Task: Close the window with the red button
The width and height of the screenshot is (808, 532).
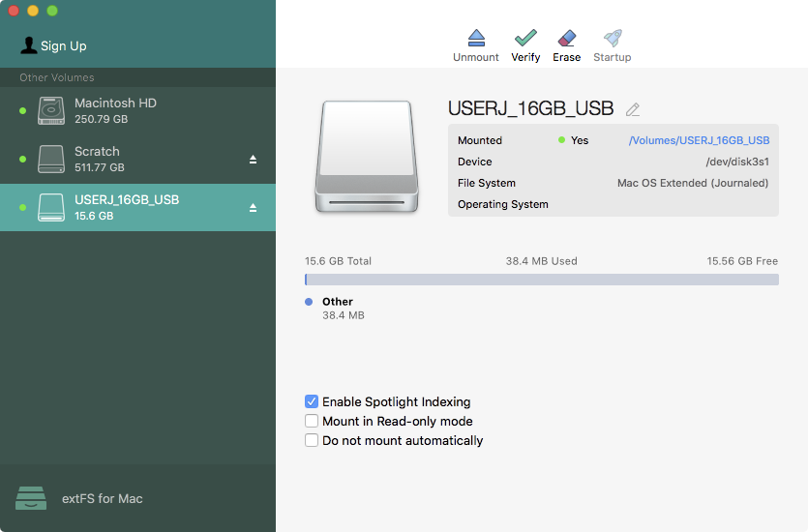Action: click(14, 11)
